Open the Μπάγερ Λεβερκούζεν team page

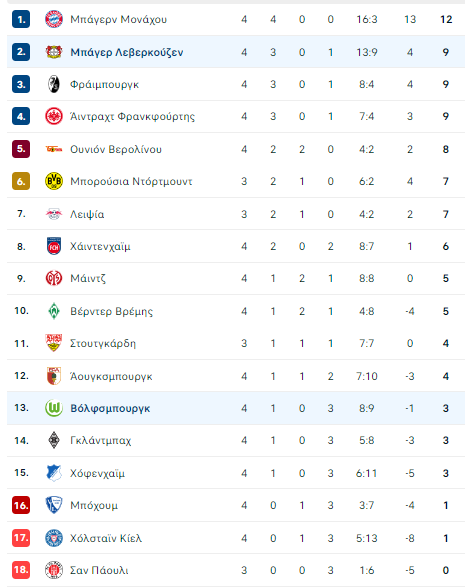[127, 52]
